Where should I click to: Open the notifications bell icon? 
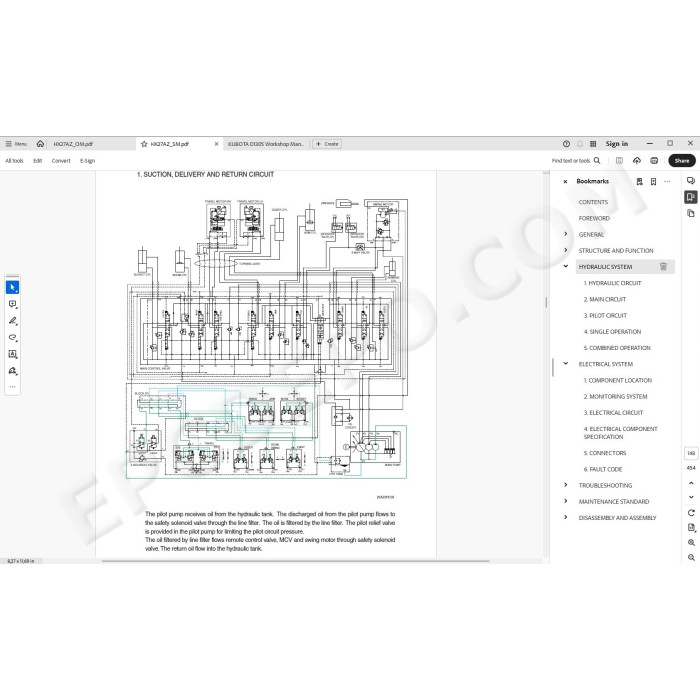click(580, 144)
